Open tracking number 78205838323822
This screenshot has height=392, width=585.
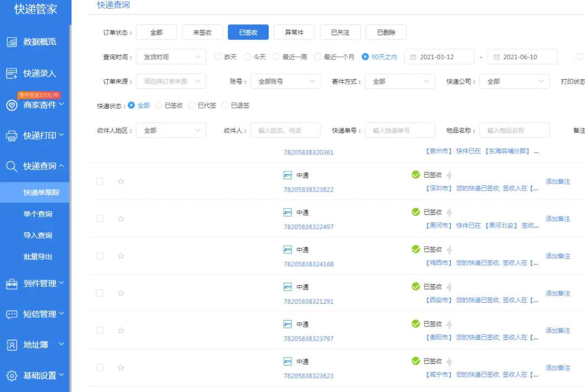tap(309, 190)
